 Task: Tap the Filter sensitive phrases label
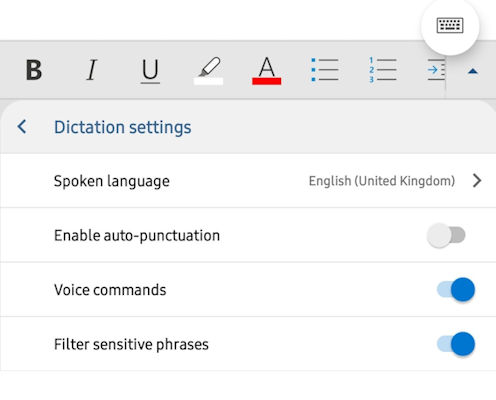[x=131, y=344]
